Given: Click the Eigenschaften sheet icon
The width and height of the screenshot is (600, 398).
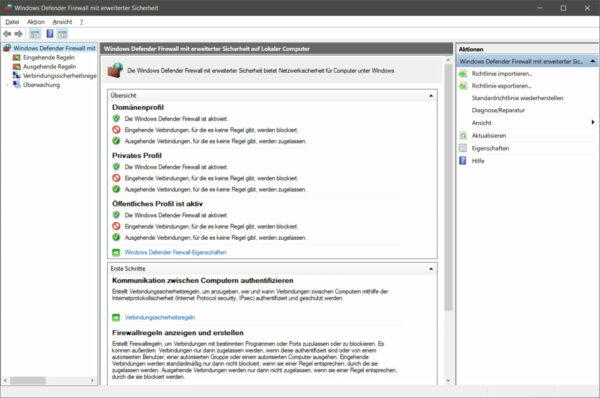Looking at the screenshot, I should [x=463, y=148].
